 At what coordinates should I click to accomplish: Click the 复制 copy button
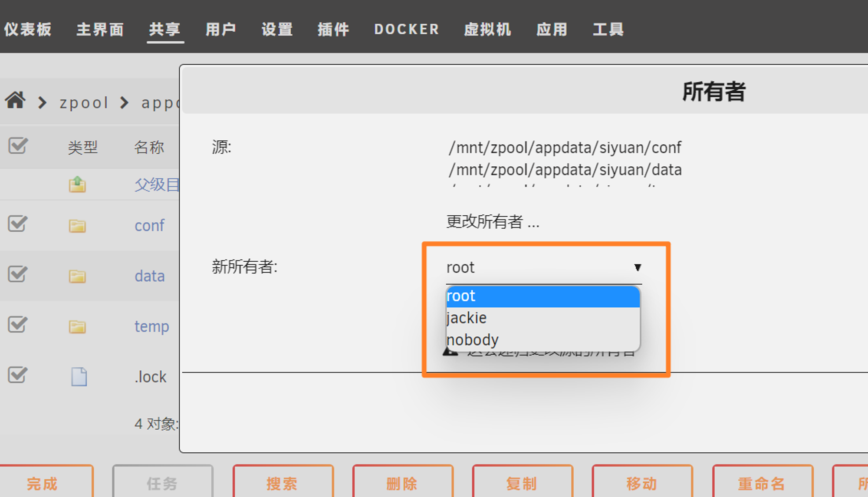coord(523,482)
